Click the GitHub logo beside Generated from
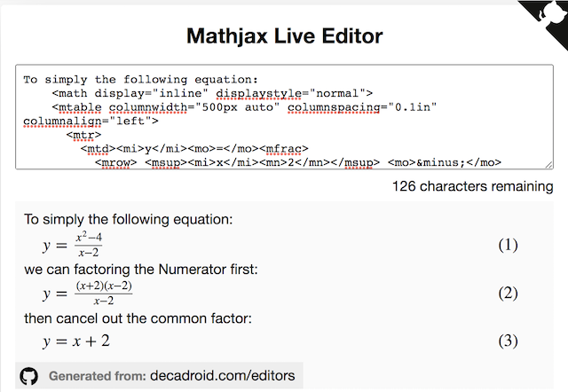 28,376
